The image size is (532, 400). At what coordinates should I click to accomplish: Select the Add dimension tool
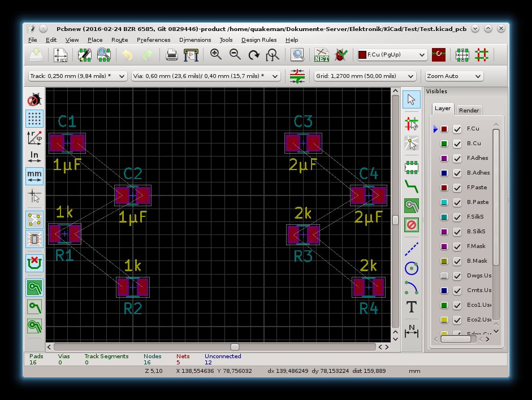tap(412, 331)
